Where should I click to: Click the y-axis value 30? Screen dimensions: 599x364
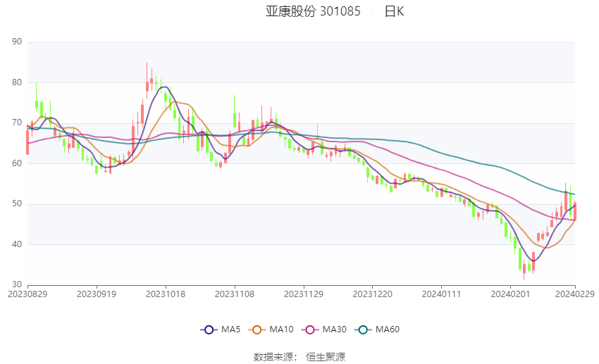[17, 284]
